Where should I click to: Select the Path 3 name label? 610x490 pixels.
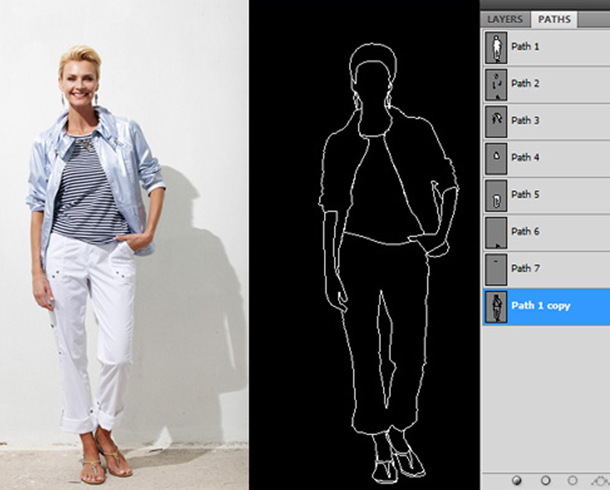click(525, 120)
